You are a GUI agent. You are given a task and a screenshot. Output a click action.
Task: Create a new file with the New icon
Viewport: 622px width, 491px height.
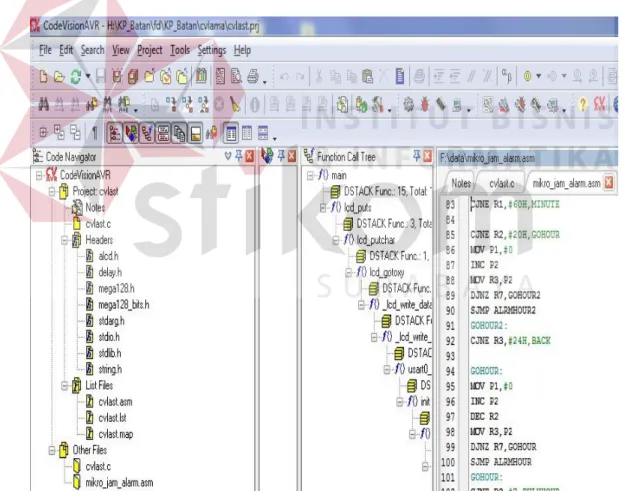(43, 76)
